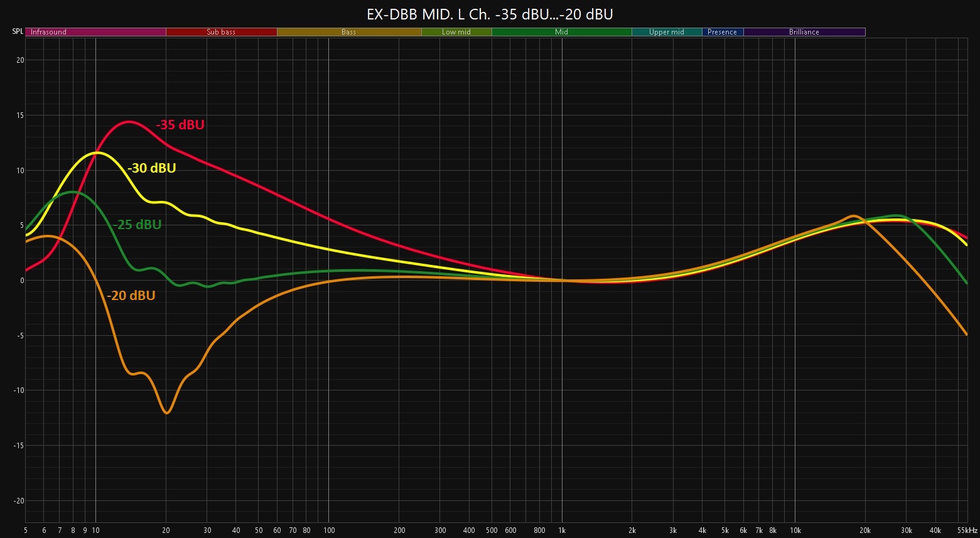Select the Mid frequency band bar
Viewport: 980px width, 538px height.
click(561, 32)
